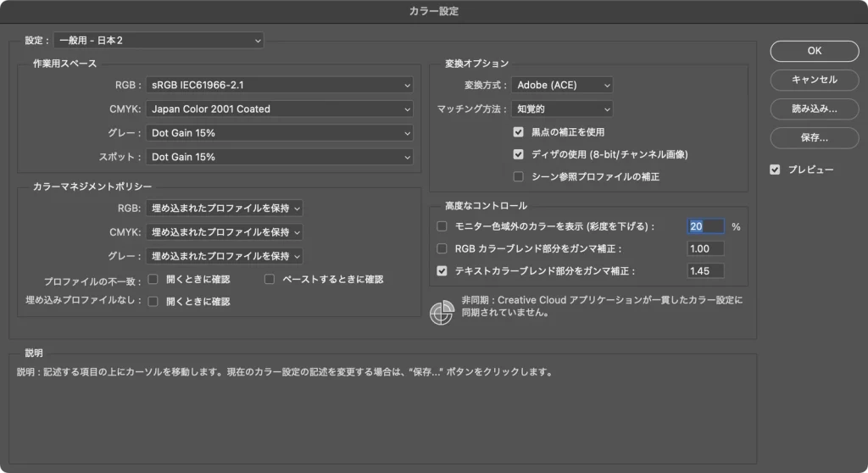
Task: Open the CMYK color management policy dropdown
Action: coord(224,232)
